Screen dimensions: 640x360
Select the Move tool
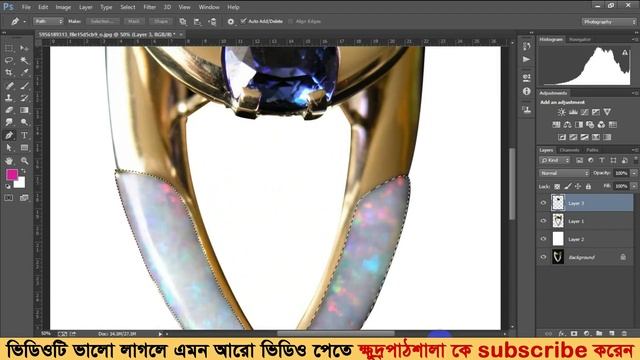coord(24,48)
